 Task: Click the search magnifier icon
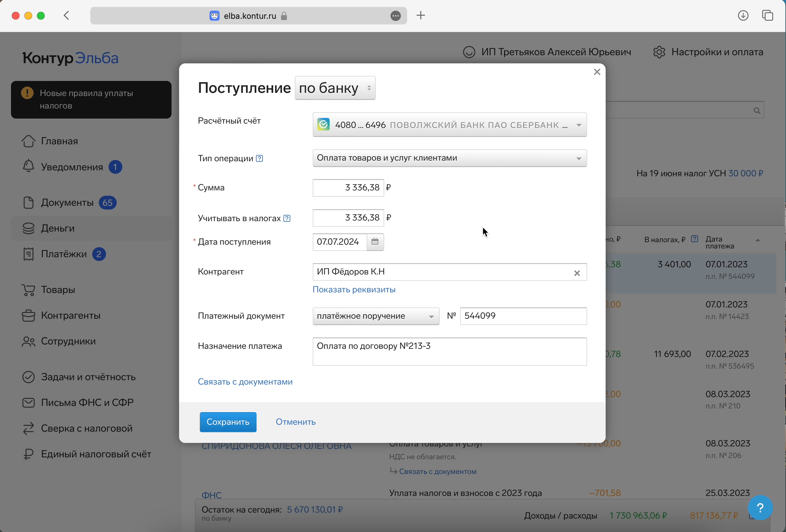point(757,111)
